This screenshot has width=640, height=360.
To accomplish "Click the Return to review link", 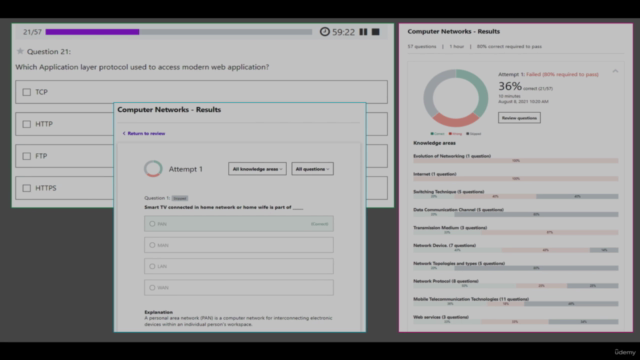I will click(144, 133).
